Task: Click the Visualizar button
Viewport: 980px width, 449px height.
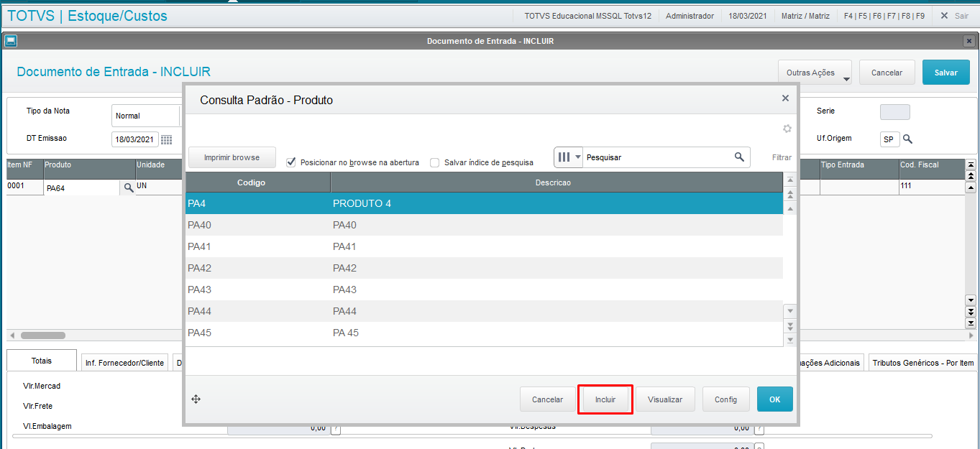Action: coord(665,399)
